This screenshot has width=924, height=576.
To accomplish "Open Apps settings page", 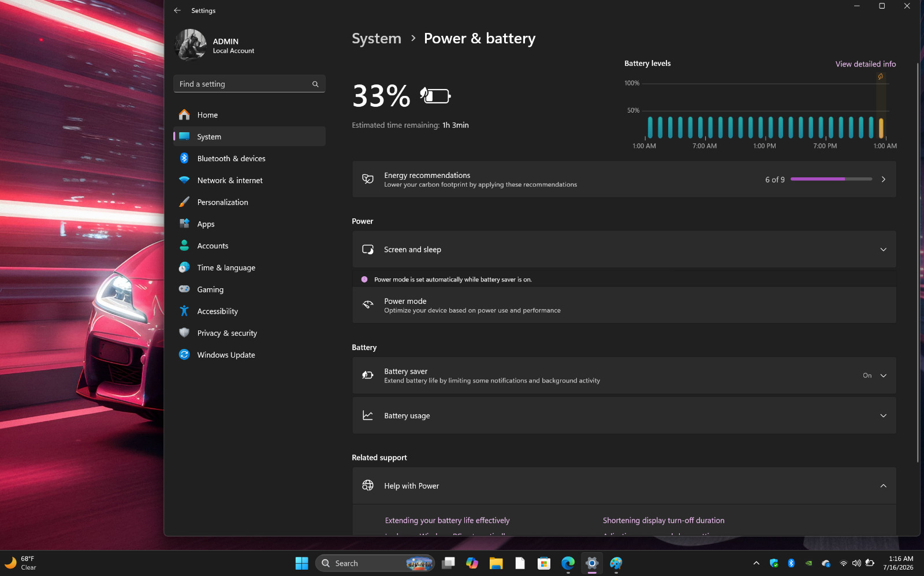I will click(x=249, y=224).
